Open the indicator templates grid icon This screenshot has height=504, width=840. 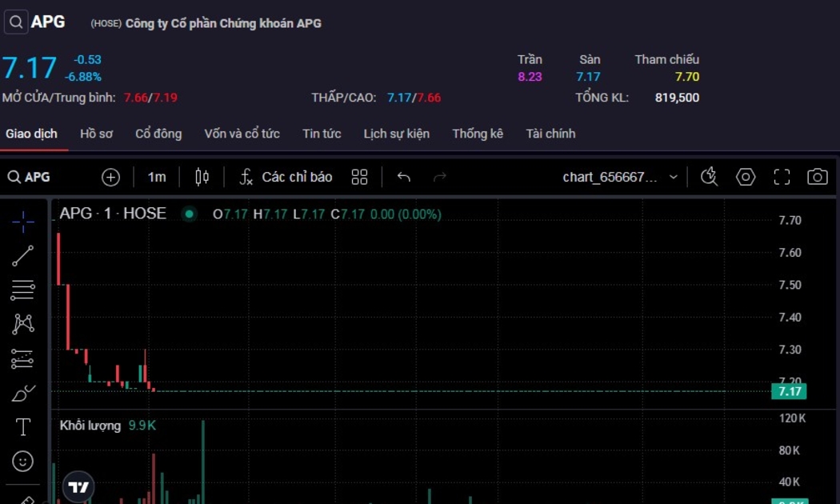tap(359, 177)
